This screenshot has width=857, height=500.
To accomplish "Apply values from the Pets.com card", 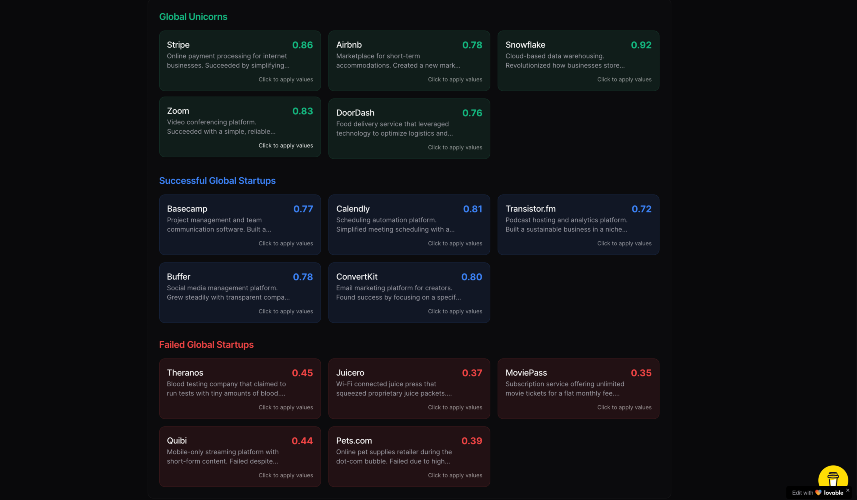I will tap(409, 456).
